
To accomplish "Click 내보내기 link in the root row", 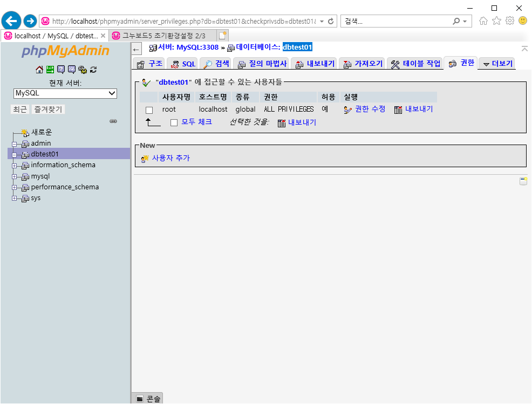I will pyautogui.click(x=419, y=109).
